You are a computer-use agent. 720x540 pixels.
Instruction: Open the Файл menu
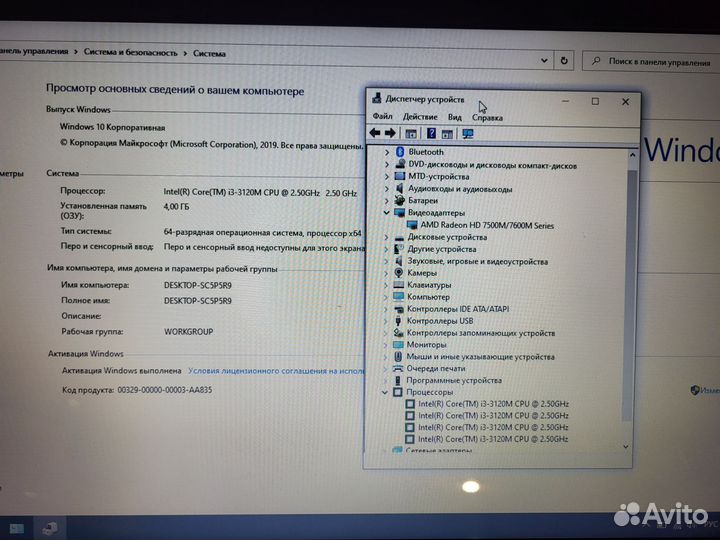click(382, 117)
